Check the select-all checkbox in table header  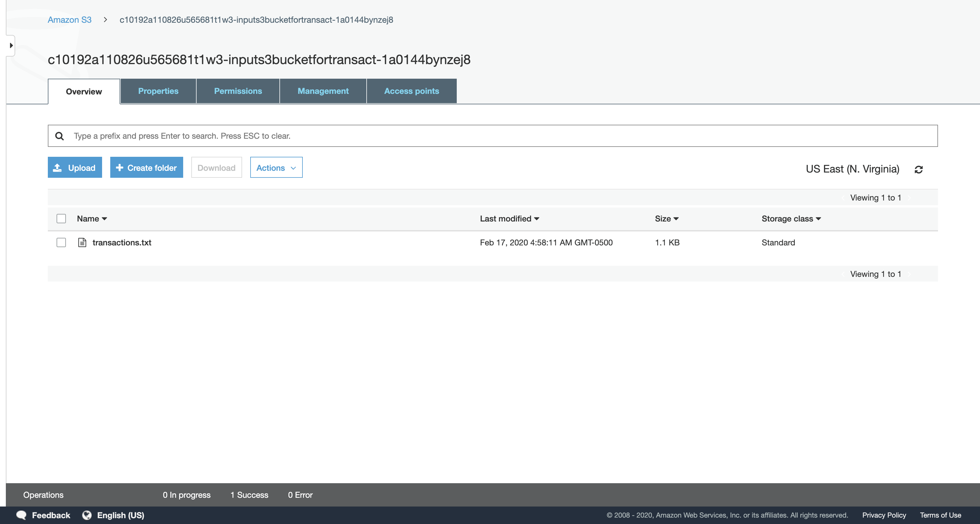point(61,219)
